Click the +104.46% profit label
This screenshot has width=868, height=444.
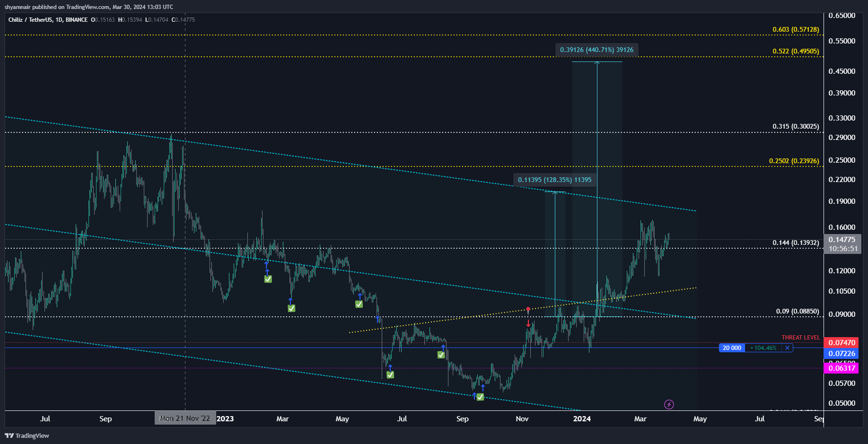[763, 348]
